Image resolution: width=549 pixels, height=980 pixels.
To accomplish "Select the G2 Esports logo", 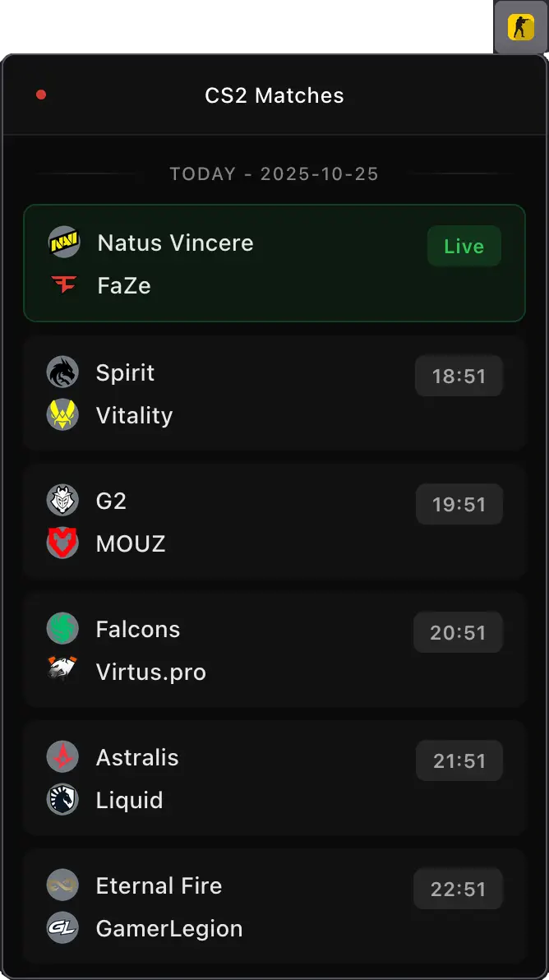I will pos(62,501).
